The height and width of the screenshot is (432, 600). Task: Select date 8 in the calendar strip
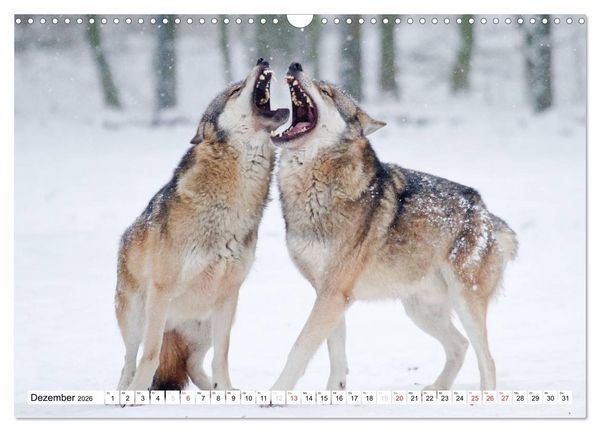coord(218,398)
